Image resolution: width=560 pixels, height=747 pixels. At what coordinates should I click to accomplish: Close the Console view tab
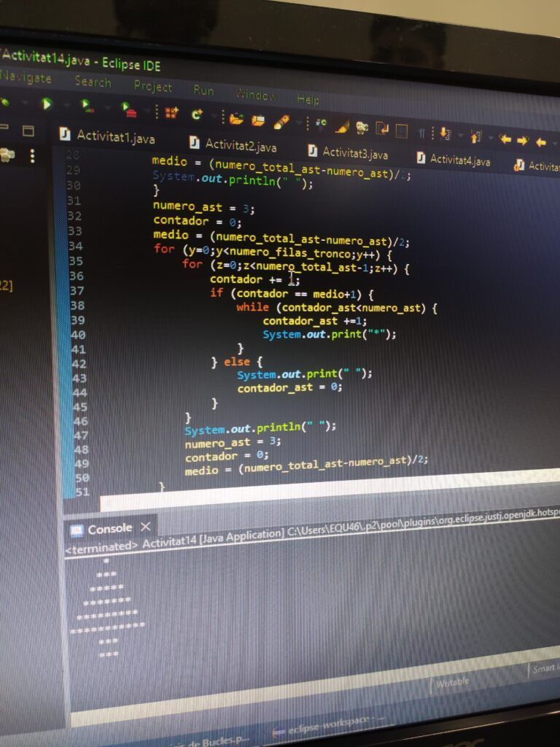click(x=145, y=527)
